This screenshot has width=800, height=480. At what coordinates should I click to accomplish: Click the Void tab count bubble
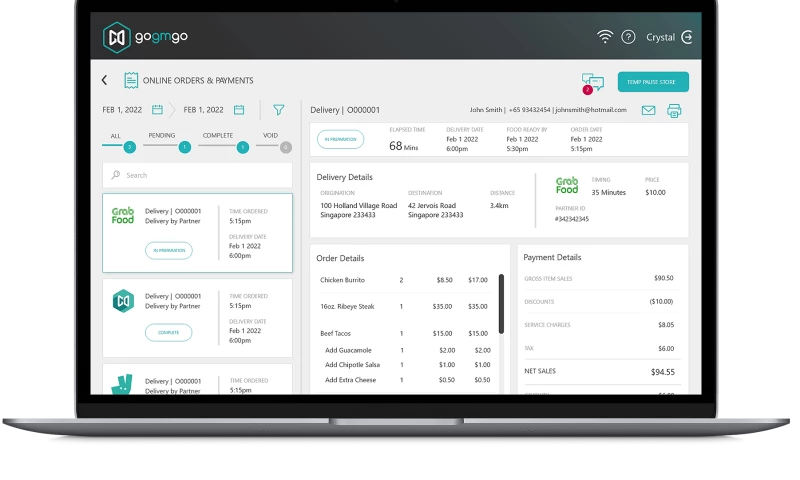tap(286, 147)
